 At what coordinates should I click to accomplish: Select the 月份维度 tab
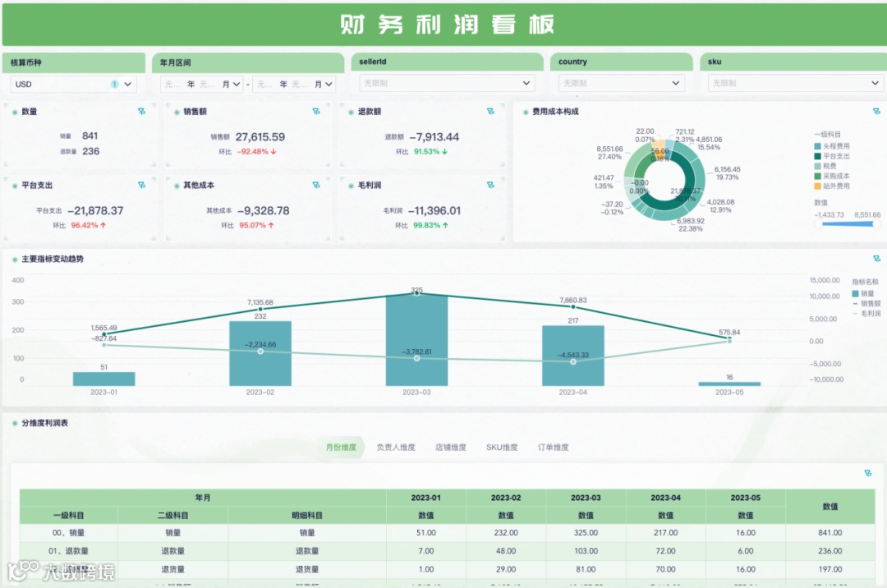pyautogui.click(x=341, y=448)
